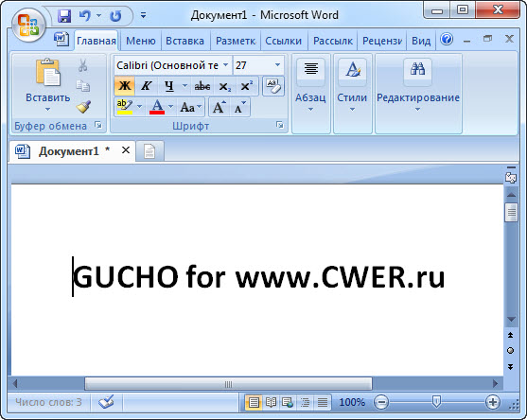Open the Рецензирование ribbon tab
Image resolution: width=527 pixels, height=420 pixels.
(382, 41)
